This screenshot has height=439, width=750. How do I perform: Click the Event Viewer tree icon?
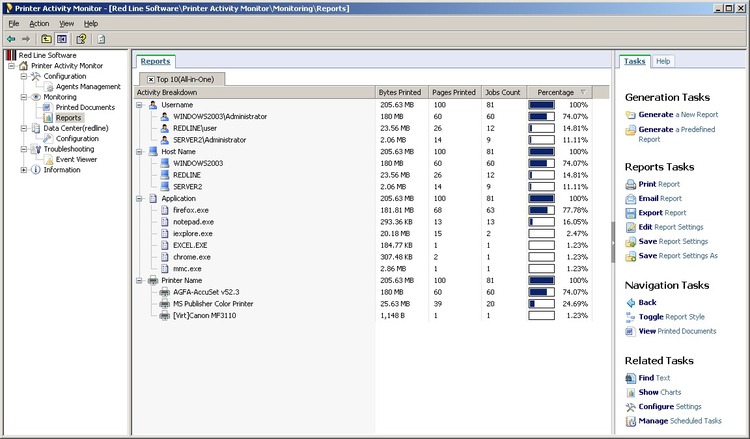[48, 159]
